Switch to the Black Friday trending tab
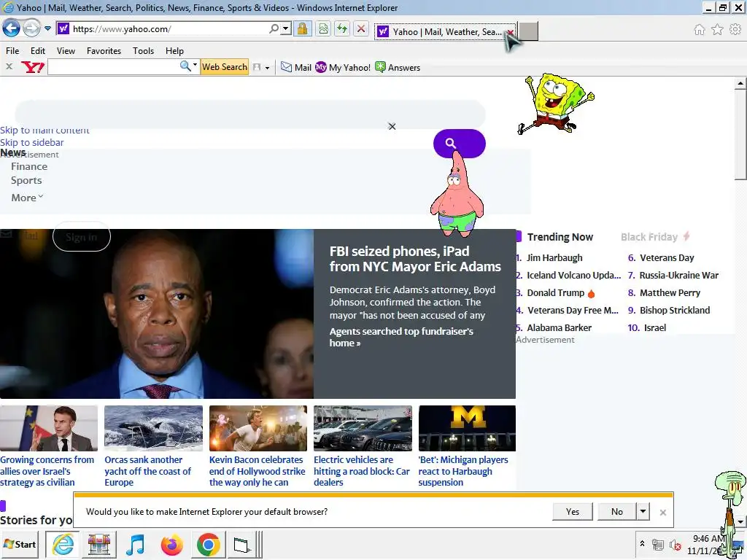This screenshot has width=747, height=560. tap(655, 237)
